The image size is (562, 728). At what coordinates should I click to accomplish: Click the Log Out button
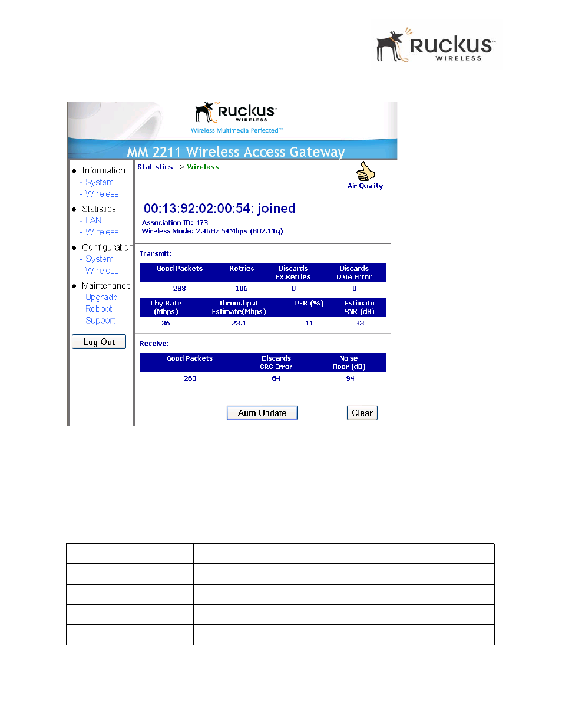click(x=99, y=342)
